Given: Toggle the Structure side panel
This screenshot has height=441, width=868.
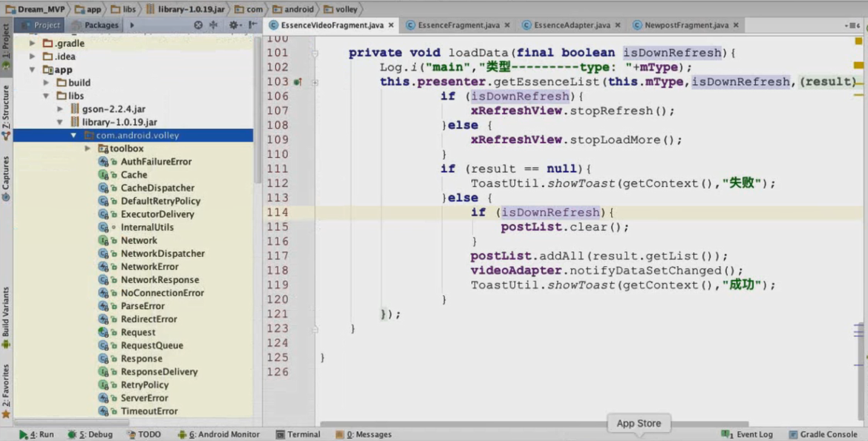Looking at the screenshot, I should (x=6, y=113).
